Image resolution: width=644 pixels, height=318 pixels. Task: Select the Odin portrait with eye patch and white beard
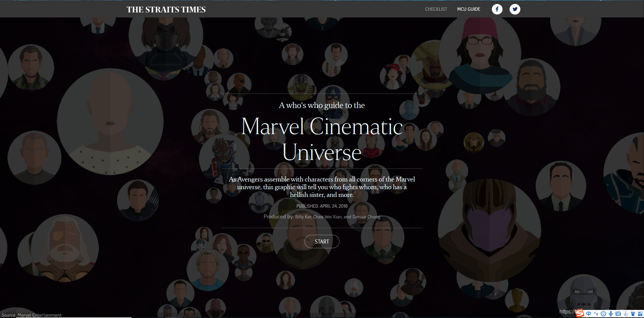65,248
